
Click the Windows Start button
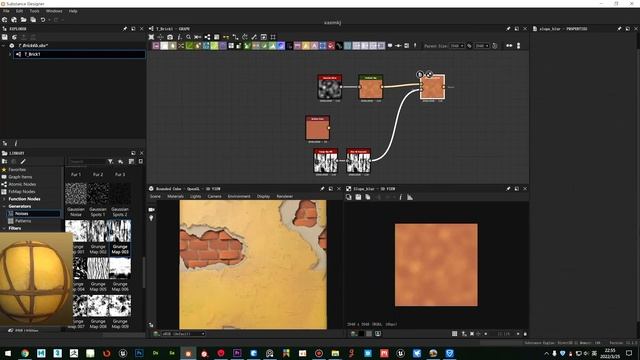(x=8, y=353)
